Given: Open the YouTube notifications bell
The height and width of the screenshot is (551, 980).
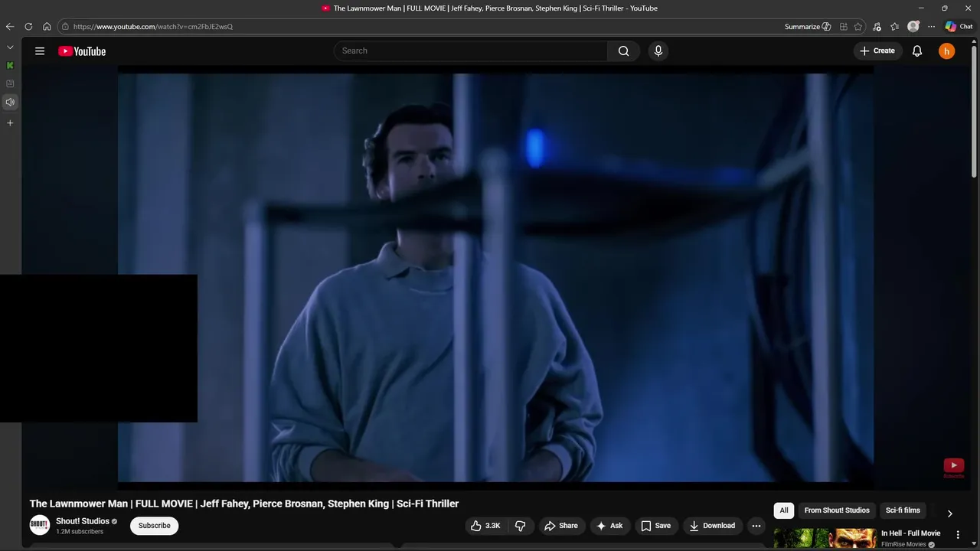Looking at the screenshot, I should pos(917,51).
